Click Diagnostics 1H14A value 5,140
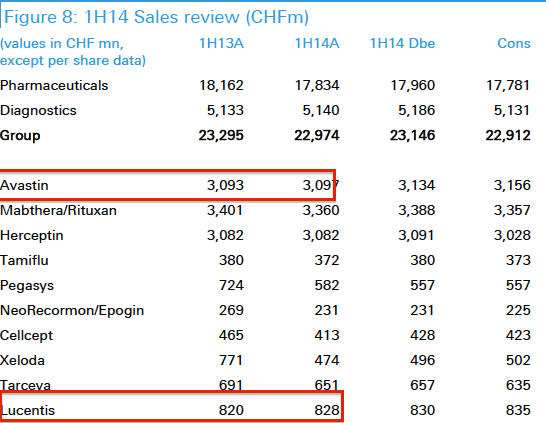Image resolution: width=546 pixels, height=423 pixels. [x=321, y=111]
